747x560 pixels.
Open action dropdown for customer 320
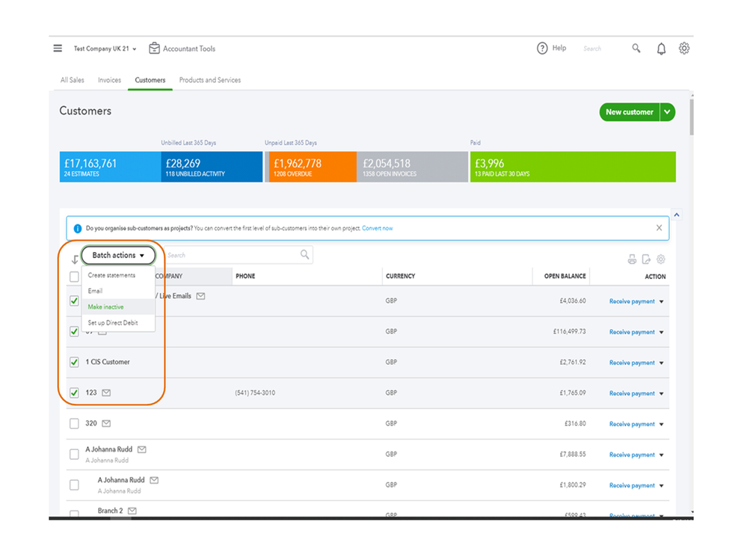[662, 424]
